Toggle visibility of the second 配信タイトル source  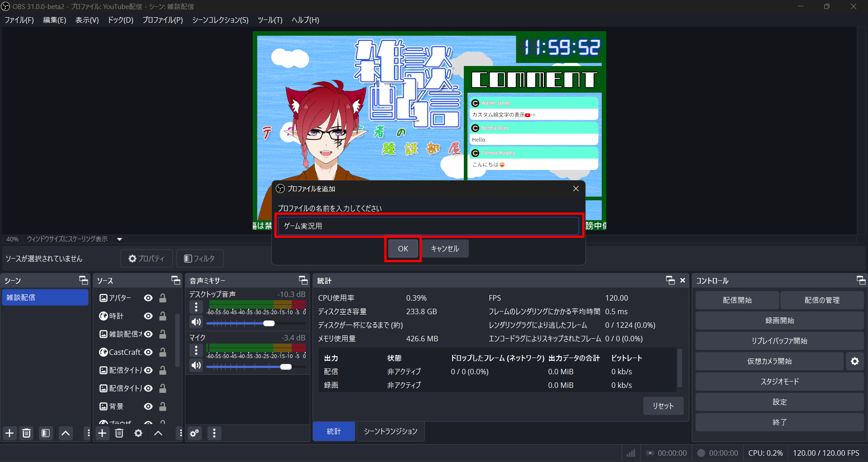point(148,388)
